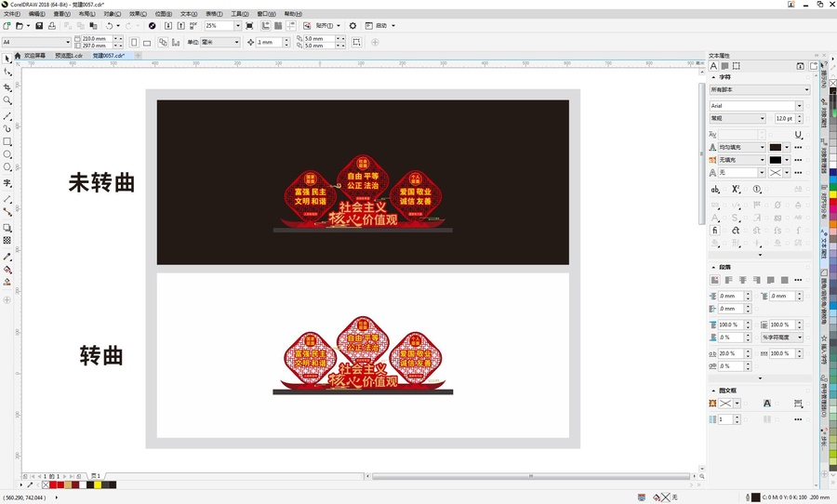The image size is (837, 504).
Task: Select the Text tool in the toolbox
Action: coord(7,182)
